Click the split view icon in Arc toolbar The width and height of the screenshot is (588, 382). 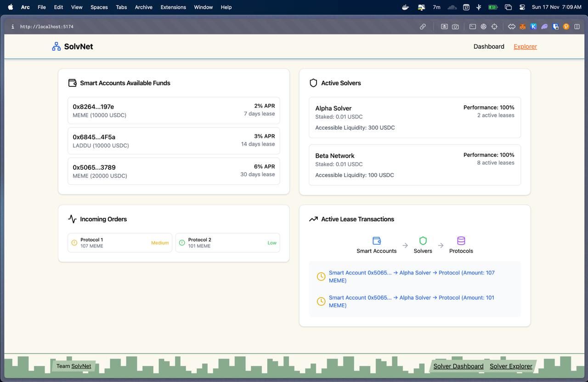(x=577, y=27)
